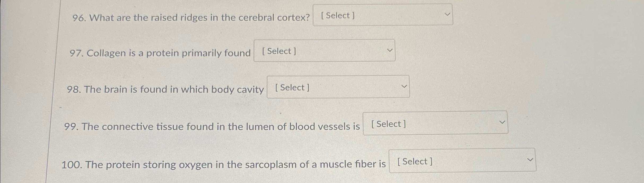Viewport: 644px width, 183px height.
Task: Click the chevron arrow on question 96 dropdown
Action: (447, 15)
